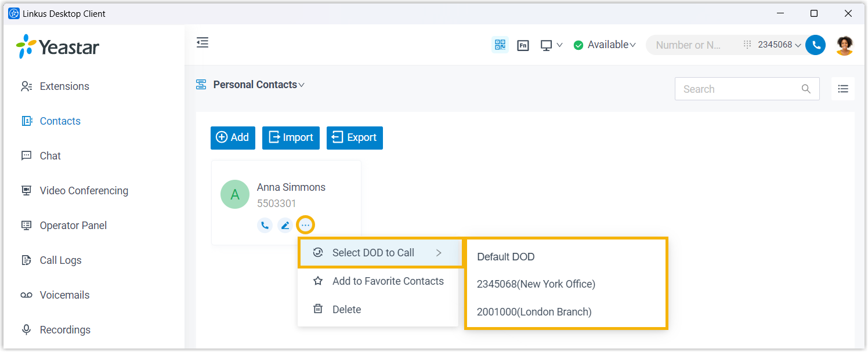Click Anna Simmons number 5503301

(277, 204)
